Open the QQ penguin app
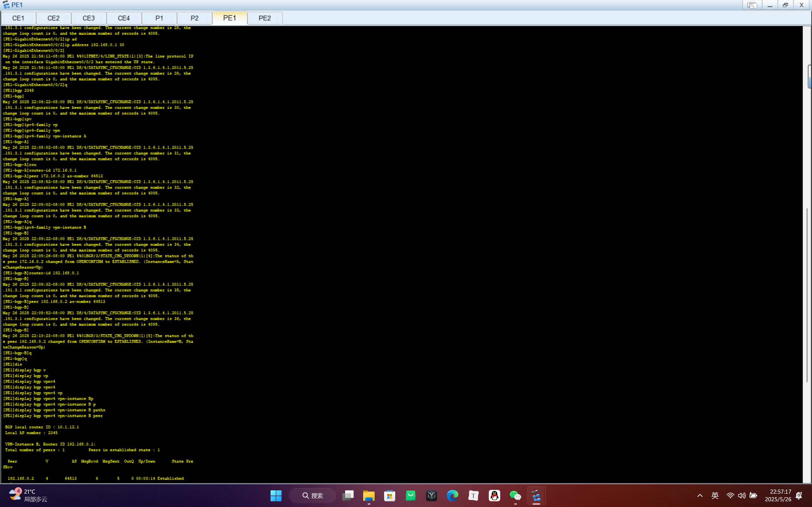812x507 pixels. coord(494,496)
